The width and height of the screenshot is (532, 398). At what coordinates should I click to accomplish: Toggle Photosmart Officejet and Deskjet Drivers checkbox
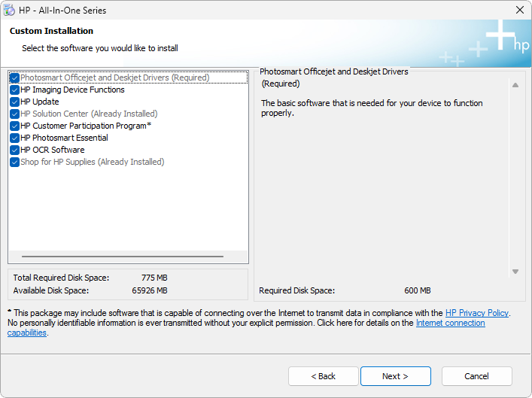pyautogui.click(x=14, y=78)
